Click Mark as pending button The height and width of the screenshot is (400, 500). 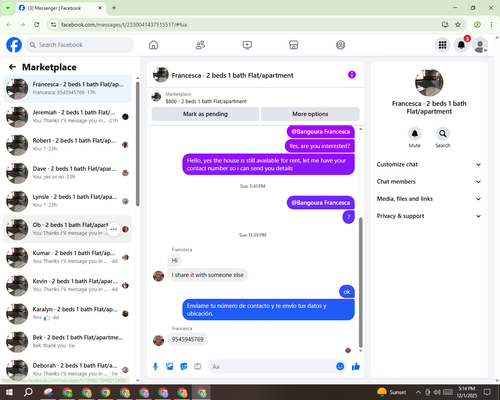205,114
